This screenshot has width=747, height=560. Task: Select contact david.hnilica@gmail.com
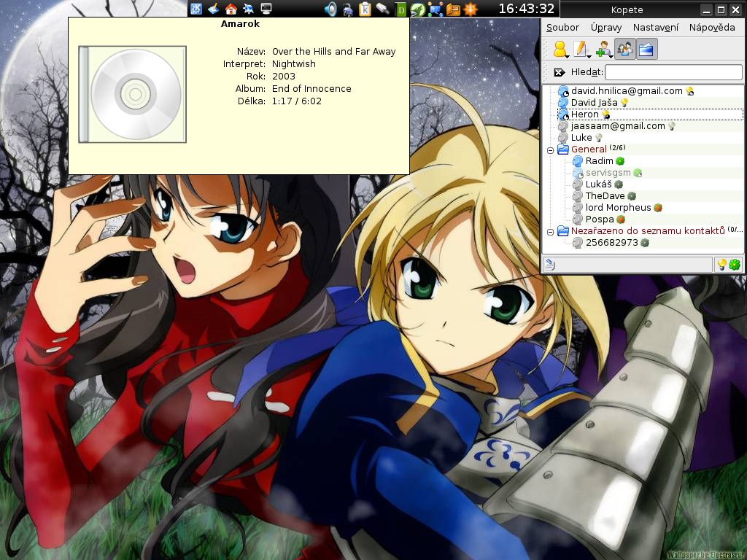[x=627, y=91]
